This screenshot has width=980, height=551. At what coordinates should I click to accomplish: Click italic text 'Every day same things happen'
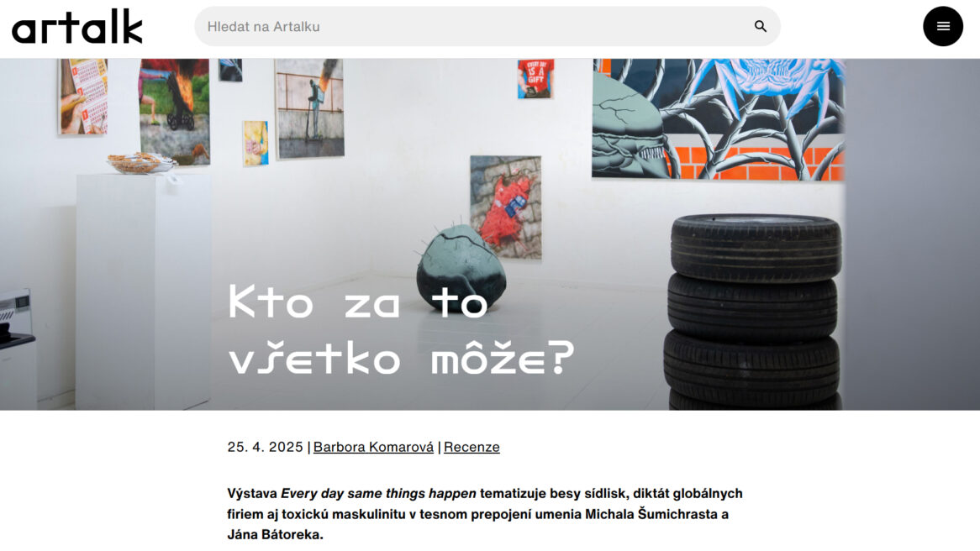(378, 494)
